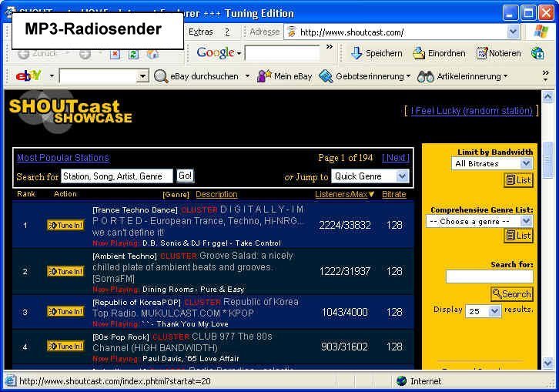The height and width of the screenshot is (392, 559).
Task: Expand eBay logo dropdown arrow
Action: [x=52, y=76]
